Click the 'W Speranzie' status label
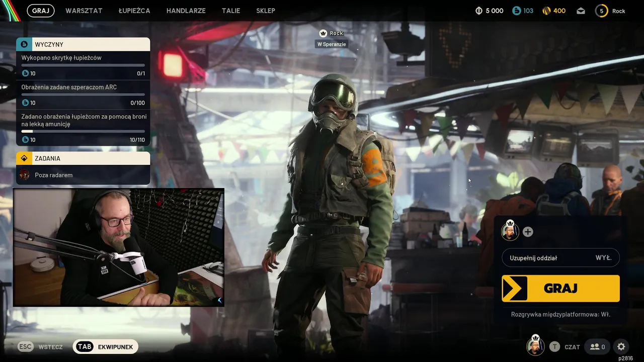The width and height of the screenshot is (644, 362). 332,44
